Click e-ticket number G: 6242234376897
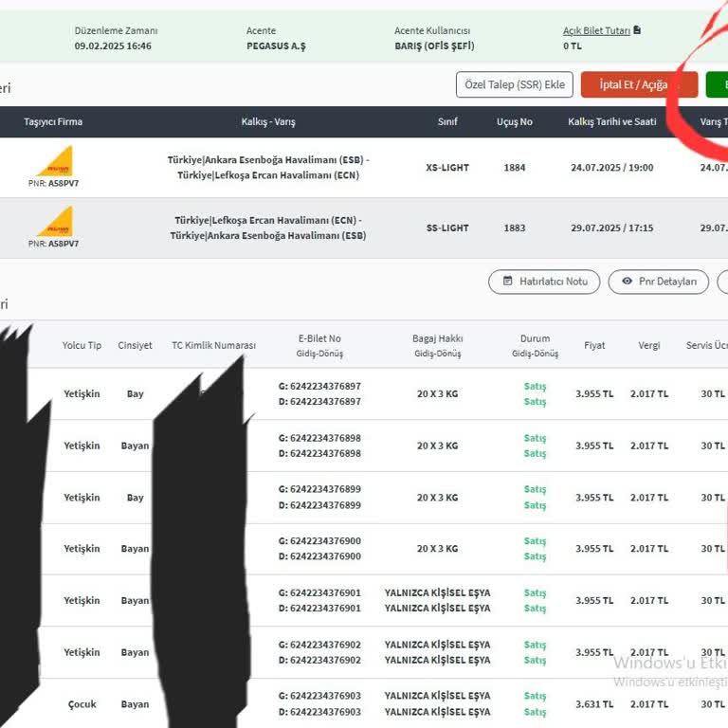Image resolution: width=728 pixels, height=728 pixels. 319,387
